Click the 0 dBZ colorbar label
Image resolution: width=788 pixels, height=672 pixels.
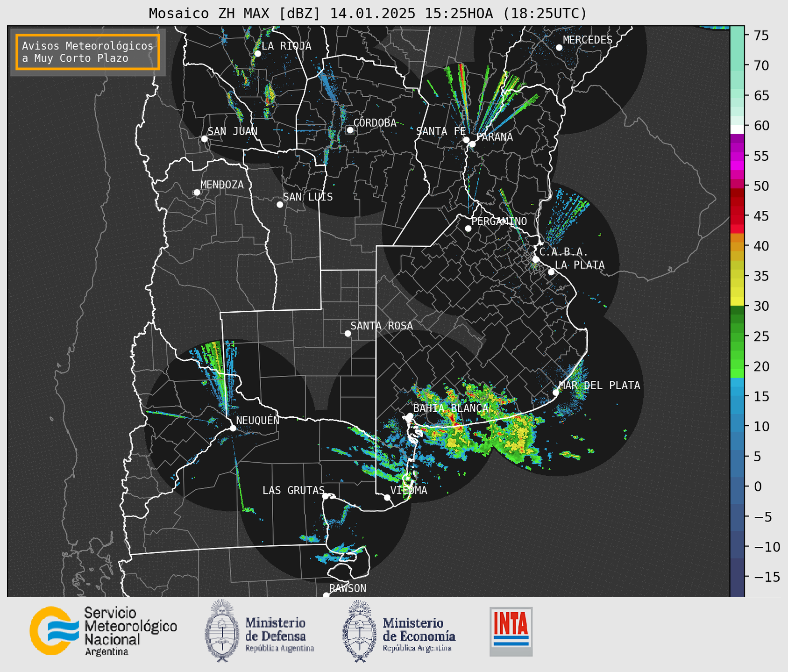click(758, 486)
